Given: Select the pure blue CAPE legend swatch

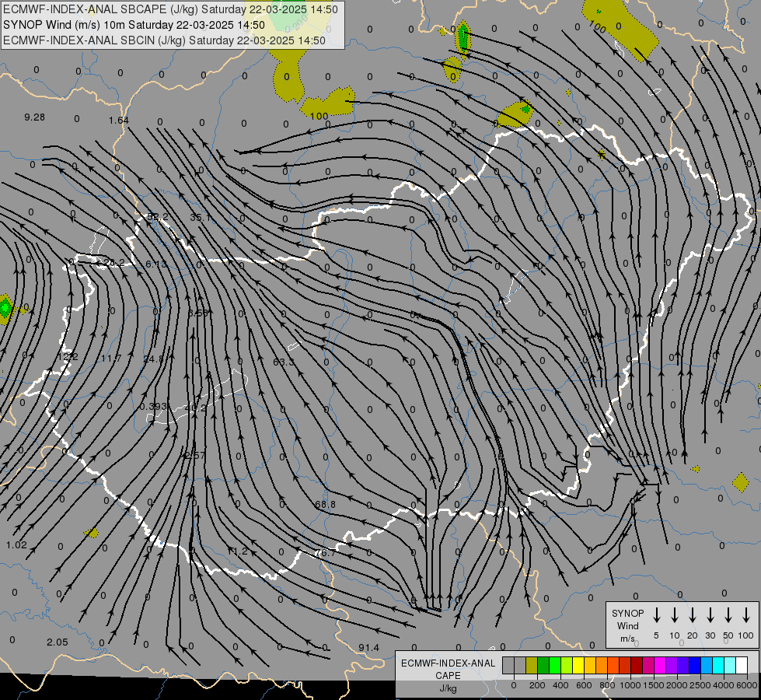Looking at the screenshot, I should [x=694, y=666].
